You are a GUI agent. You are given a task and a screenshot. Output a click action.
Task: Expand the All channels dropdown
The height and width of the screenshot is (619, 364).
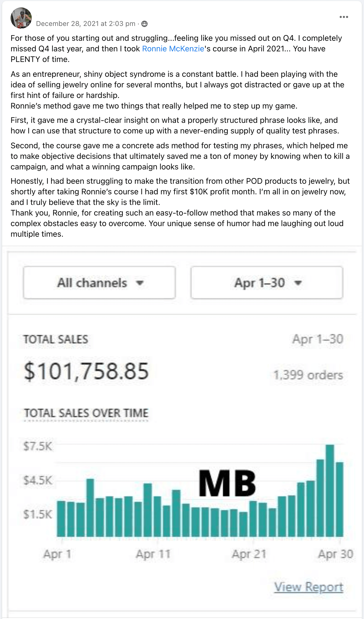tap(99, 283)
